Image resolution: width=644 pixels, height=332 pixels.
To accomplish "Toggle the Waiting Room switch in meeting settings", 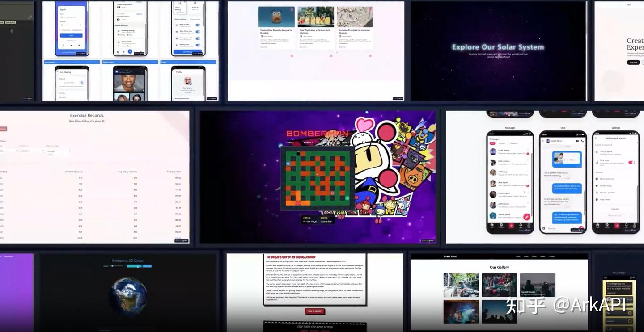I will click(198, 45).
